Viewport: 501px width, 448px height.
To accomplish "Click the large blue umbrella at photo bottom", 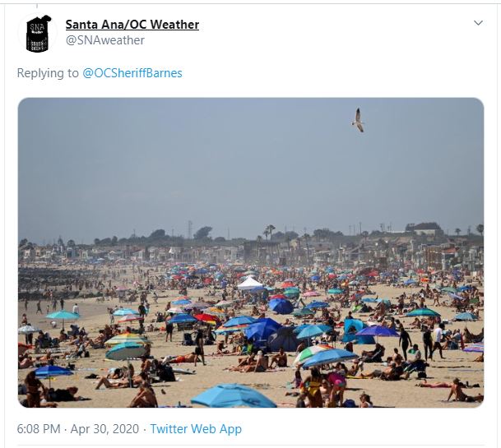I will [234, 396].
